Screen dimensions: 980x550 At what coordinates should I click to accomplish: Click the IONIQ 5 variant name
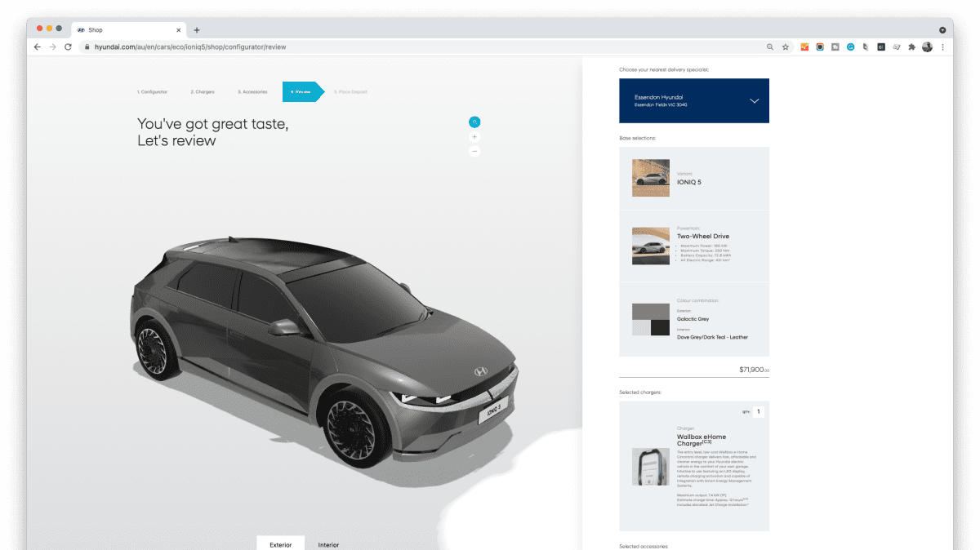pos(688,182)
